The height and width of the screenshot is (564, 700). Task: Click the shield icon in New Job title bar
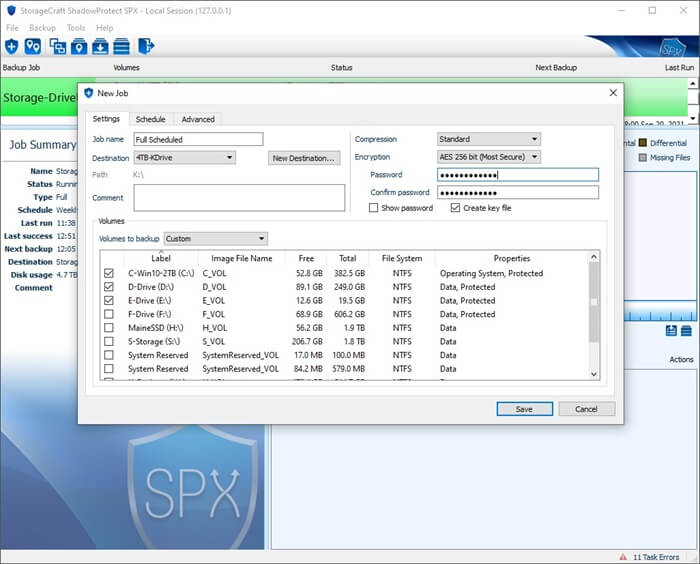tap(88, 93)
